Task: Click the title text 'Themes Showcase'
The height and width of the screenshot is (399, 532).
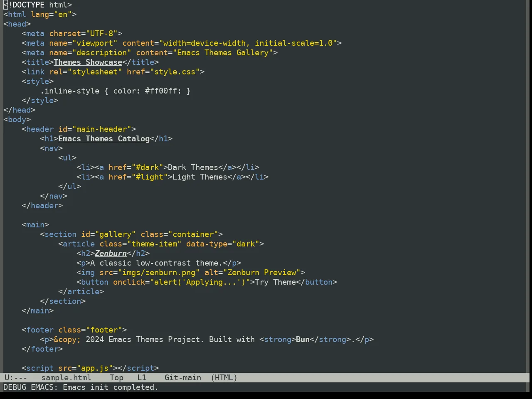Action: 88,62
